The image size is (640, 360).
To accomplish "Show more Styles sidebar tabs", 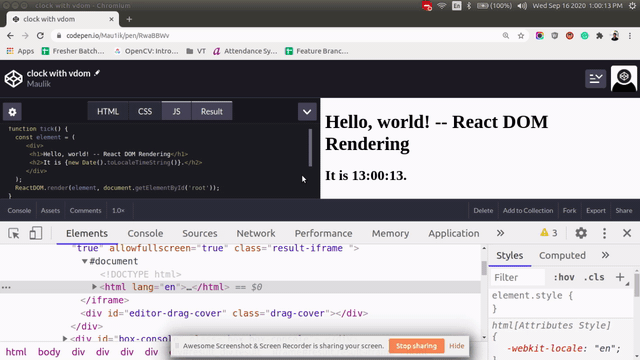I will (x=605, y=256).
